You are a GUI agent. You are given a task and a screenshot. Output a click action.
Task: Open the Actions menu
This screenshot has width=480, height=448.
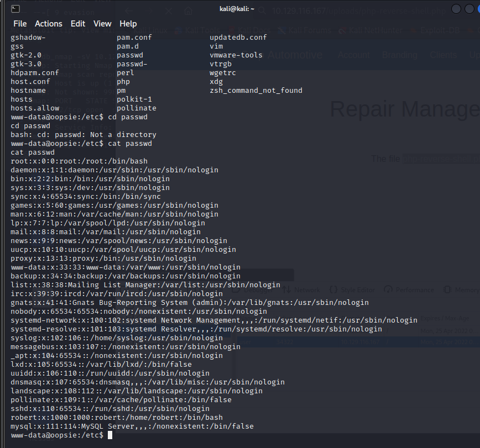pyautogui.click(x=48, y=24)
